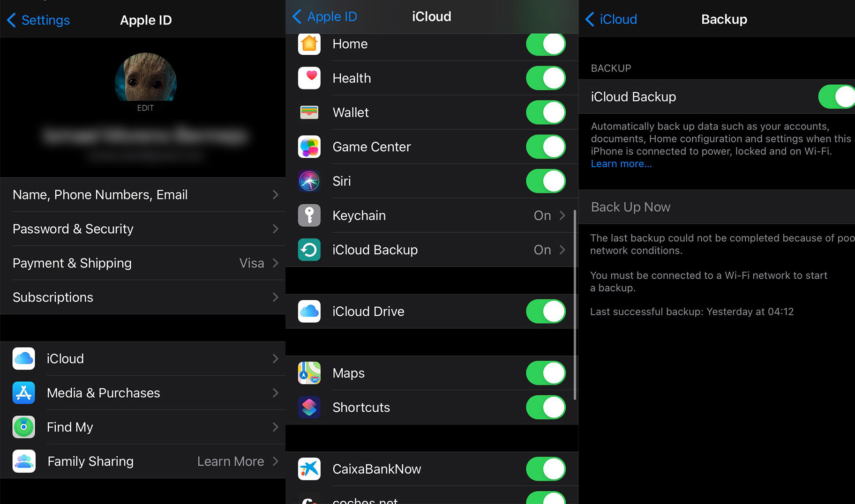The image size is (855, 504).
Task: Tap the Find My radar icon
Action: click(x=24, y=427)
